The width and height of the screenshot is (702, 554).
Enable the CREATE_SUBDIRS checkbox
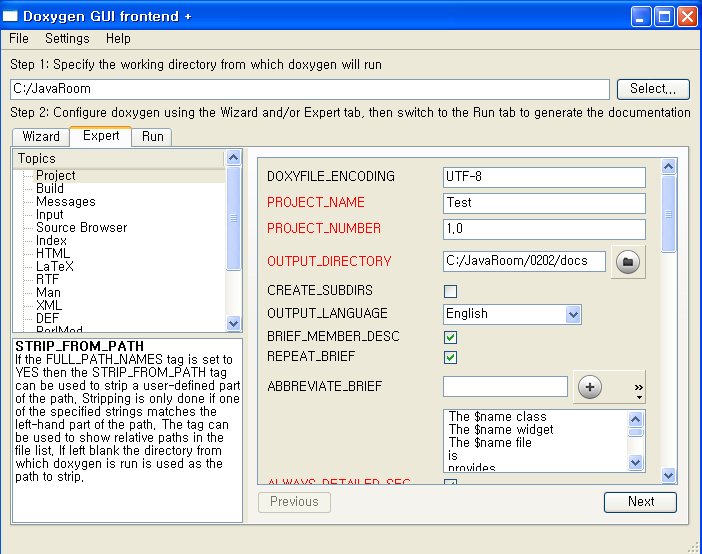point(450,291)
